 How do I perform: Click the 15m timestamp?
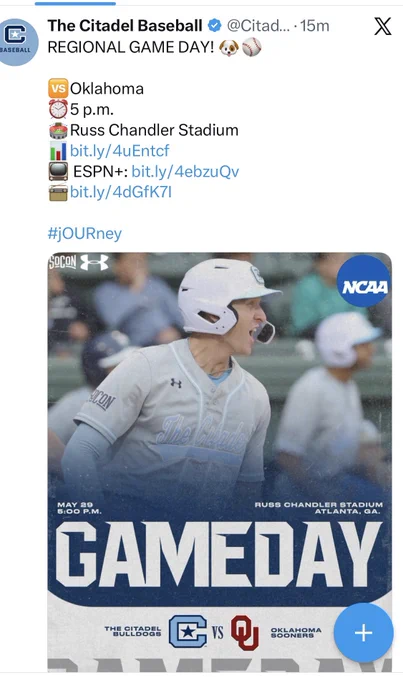click(315, 26)
